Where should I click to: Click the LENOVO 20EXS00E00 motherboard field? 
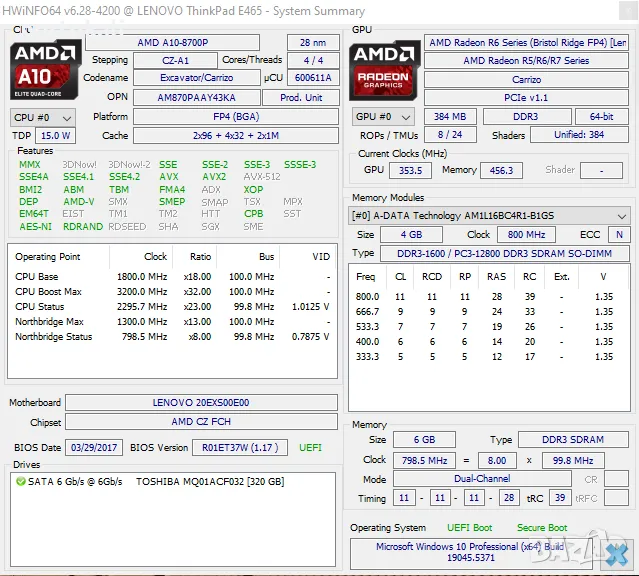click(201, 402)
